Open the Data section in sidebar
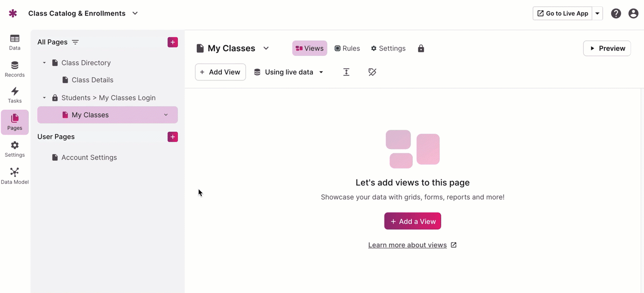644x293 pixels. (x=15, y=42)
